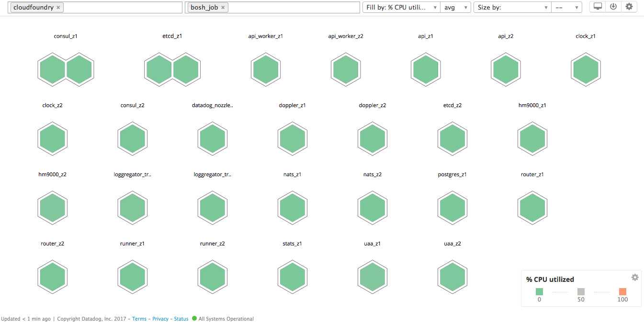Screen dimensions: 644x324
Task: Click inside the group field after bosh_job
Action: tap(292, 8)
